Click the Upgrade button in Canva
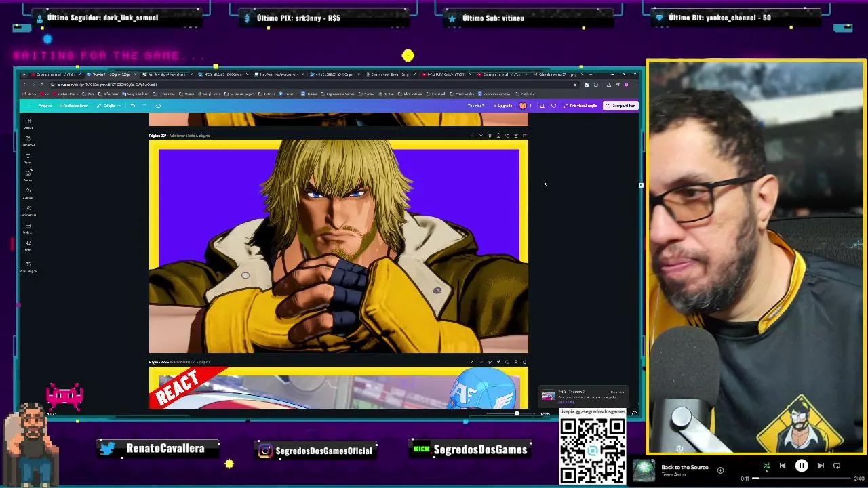868x488 pixels. tap(502, 106)
